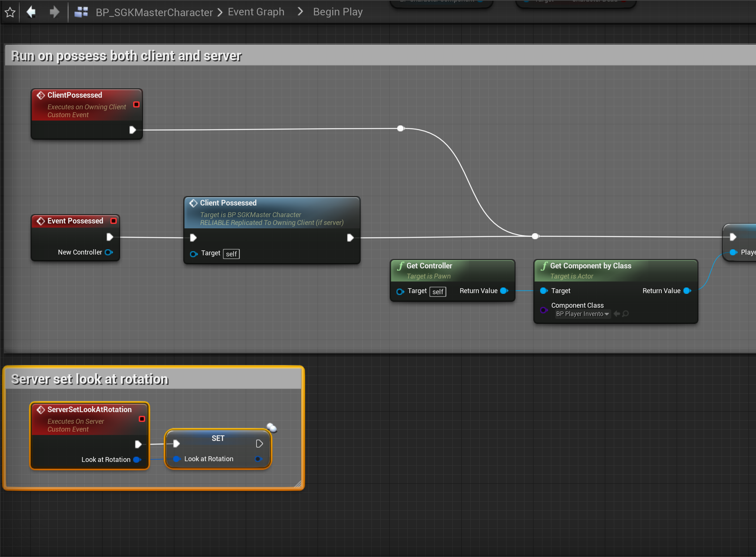756x557 pixels.
Task: Click the favorites star icon
Action: [10, 12]
